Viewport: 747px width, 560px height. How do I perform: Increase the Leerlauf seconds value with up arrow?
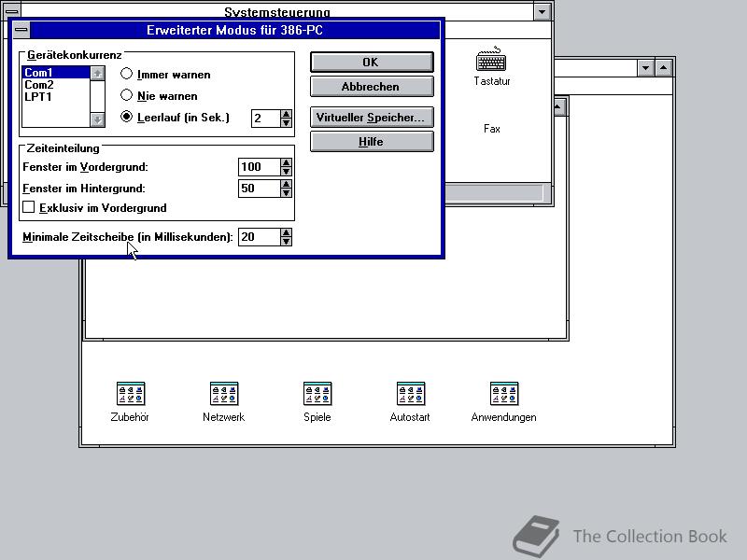click(286, 114)
